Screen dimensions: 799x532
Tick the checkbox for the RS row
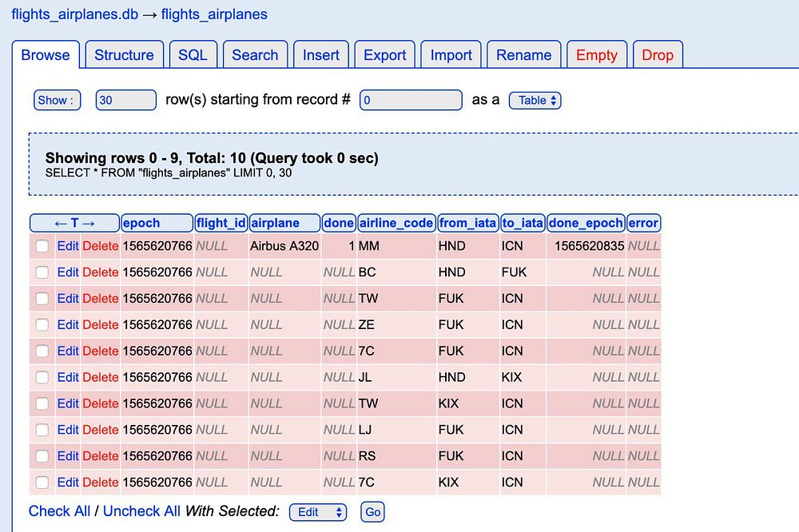pyautogui.click(x=42, y=456)
